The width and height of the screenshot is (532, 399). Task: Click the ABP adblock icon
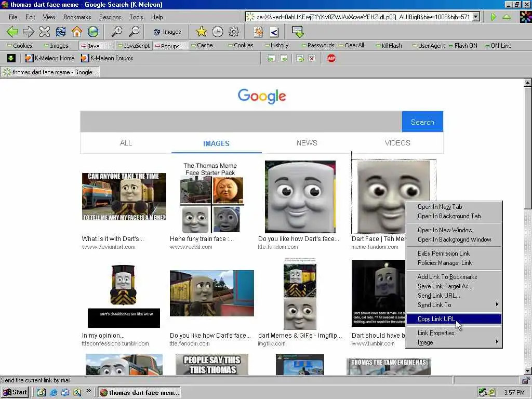click(x=331, y=58)
